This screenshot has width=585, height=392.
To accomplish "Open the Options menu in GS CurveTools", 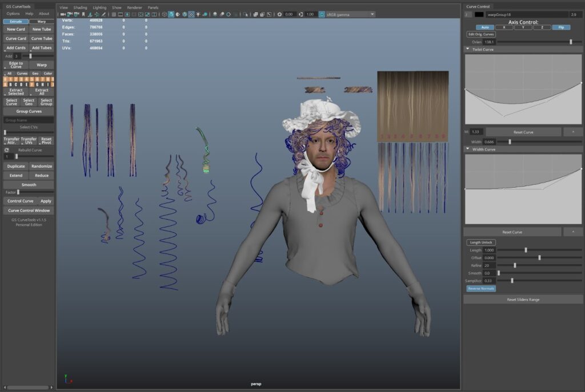I will tap(13, 13).
